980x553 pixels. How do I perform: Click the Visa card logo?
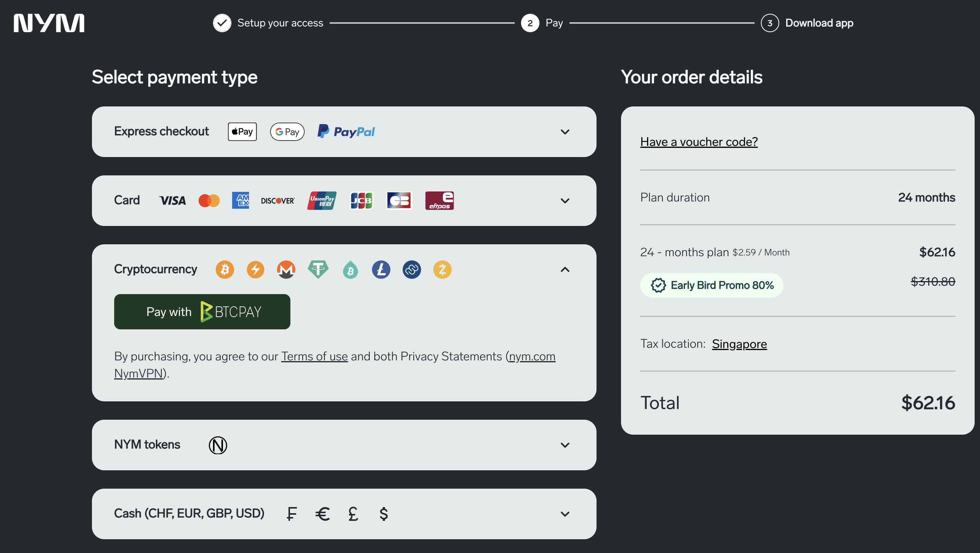[172, 201]
